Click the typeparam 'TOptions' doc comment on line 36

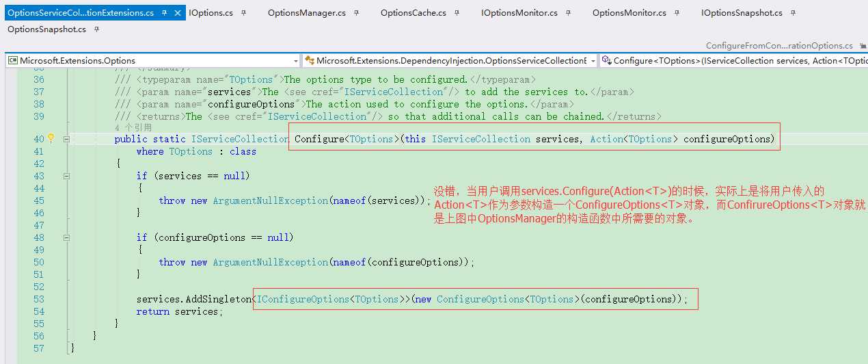251,79
